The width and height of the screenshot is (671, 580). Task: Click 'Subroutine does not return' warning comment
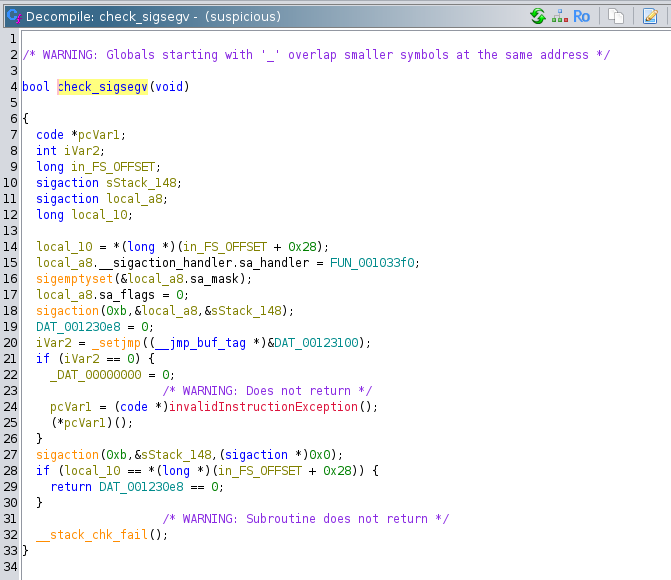click(306, 519)
